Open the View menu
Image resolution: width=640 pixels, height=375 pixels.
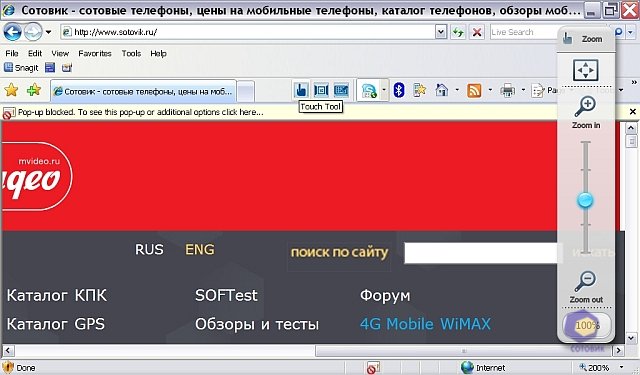[x=60, y=53]
